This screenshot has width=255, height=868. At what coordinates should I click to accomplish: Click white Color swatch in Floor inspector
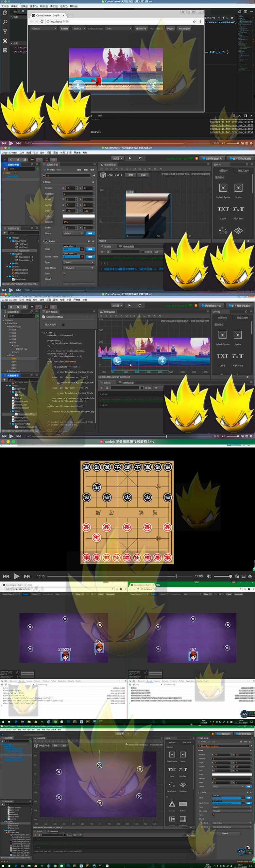[x=79, y=216]
